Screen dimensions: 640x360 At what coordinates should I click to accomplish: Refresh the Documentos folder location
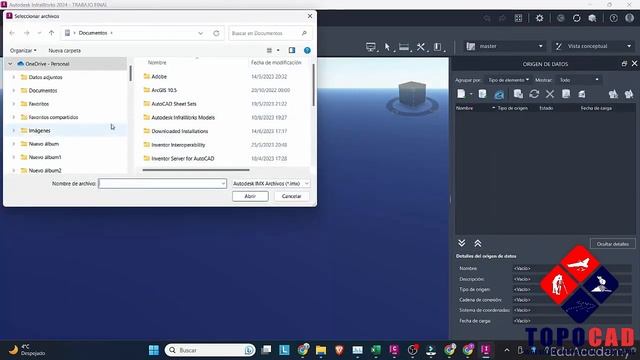[216, 33]
